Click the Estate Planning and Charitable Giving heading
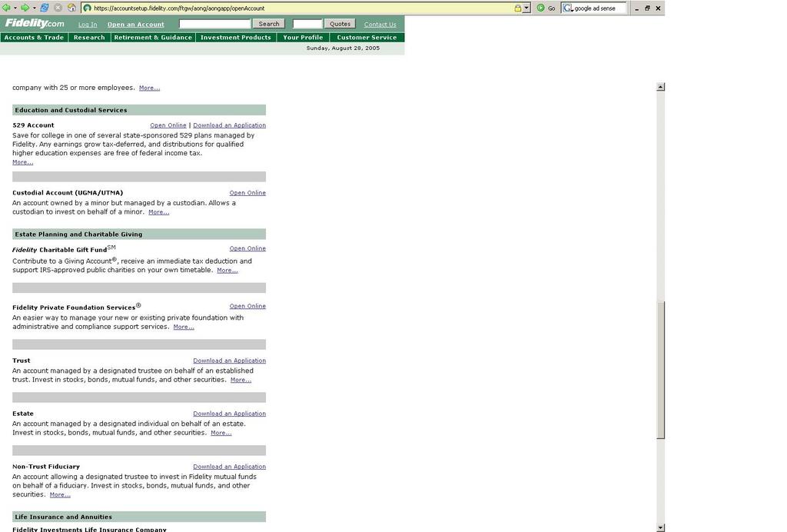The image size is (787, 532). click(x=78, y=234)
